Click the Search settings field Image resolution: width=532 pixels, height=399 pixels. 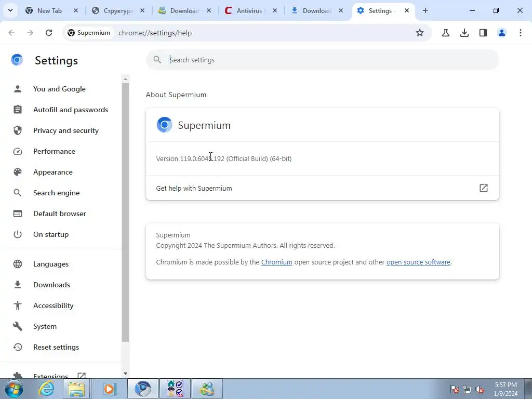(322, 60)
